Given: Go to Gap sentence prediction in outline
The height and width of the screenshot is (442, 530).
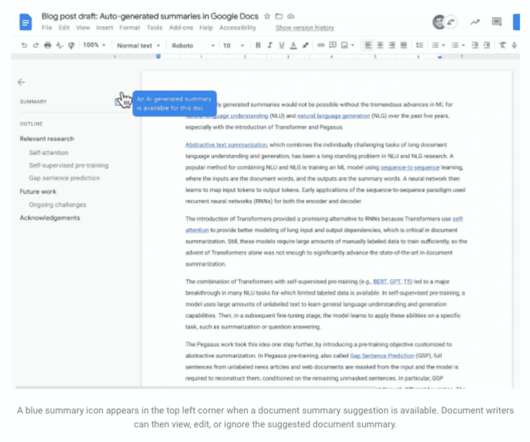Looking at the screenshot, I should (x=64, y=178).
